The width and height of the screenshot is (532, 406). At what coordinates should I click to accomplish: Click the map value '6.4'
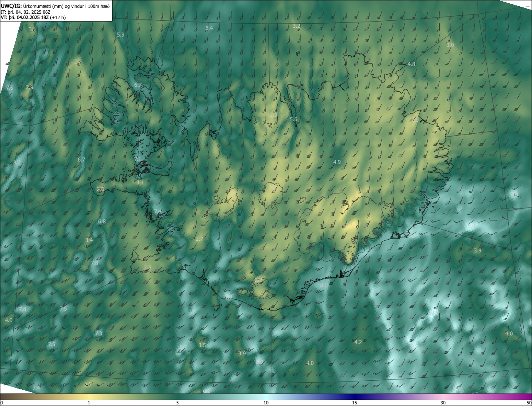pos(209,28)
